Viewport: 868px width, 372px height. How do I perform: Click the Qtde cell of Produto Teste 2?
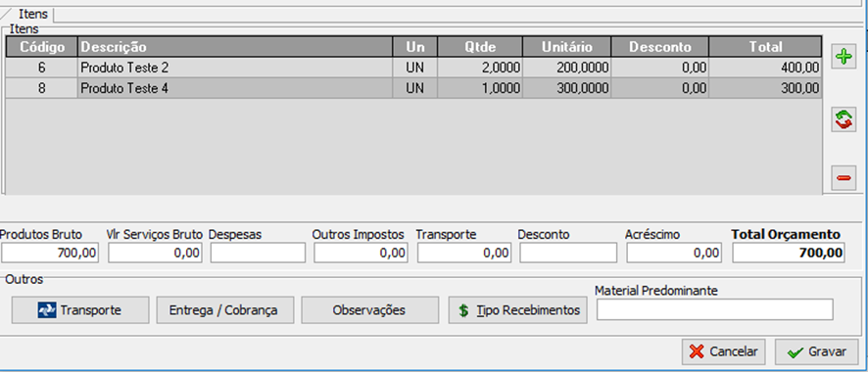point(480,68)
